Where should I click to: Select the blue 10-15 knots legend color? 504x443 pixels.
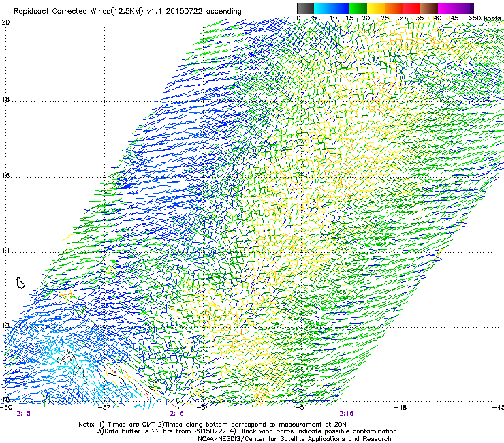[341, 8]
